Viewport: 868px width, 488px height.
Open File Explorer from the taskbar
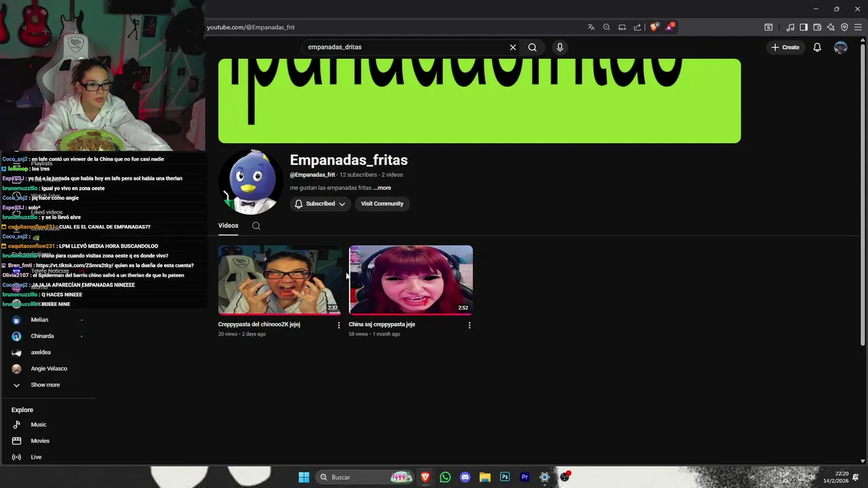485,477
